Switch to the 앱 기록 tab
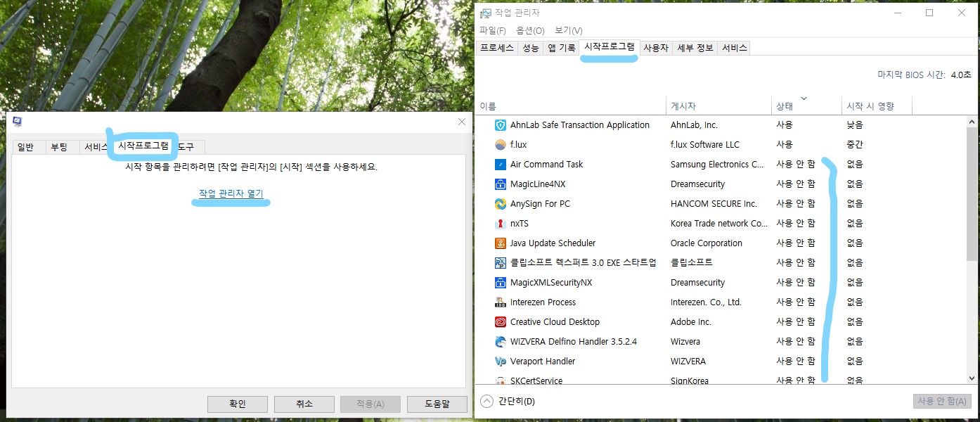The height and width of the screenshot is (422, 980). pyautogui.click(x=561, y=48)
